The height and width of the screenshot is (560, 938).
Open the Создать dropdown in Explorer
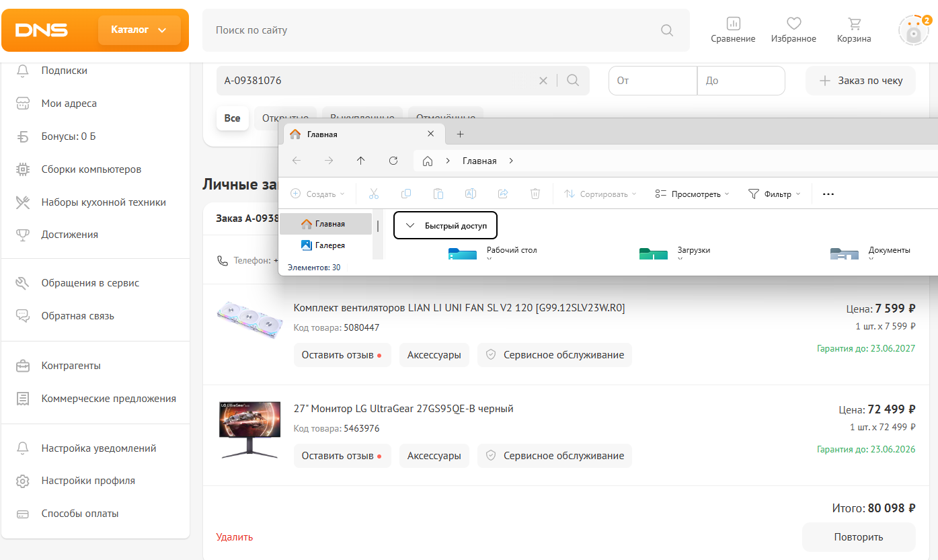[317, 194]
